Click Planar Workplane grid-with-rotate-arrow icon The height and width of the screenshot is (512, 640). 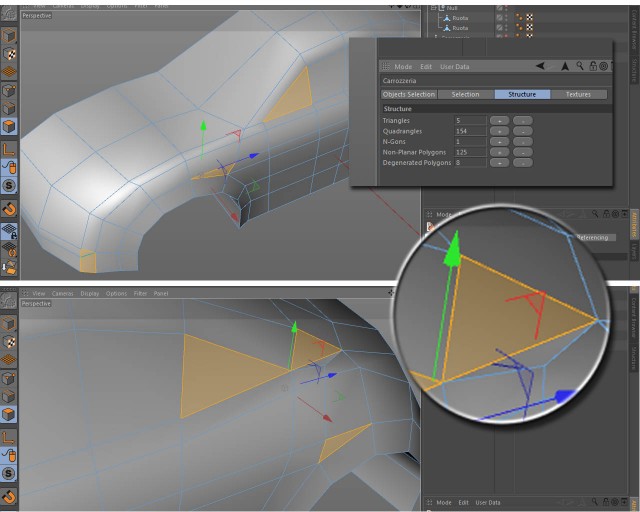(9, 249)
